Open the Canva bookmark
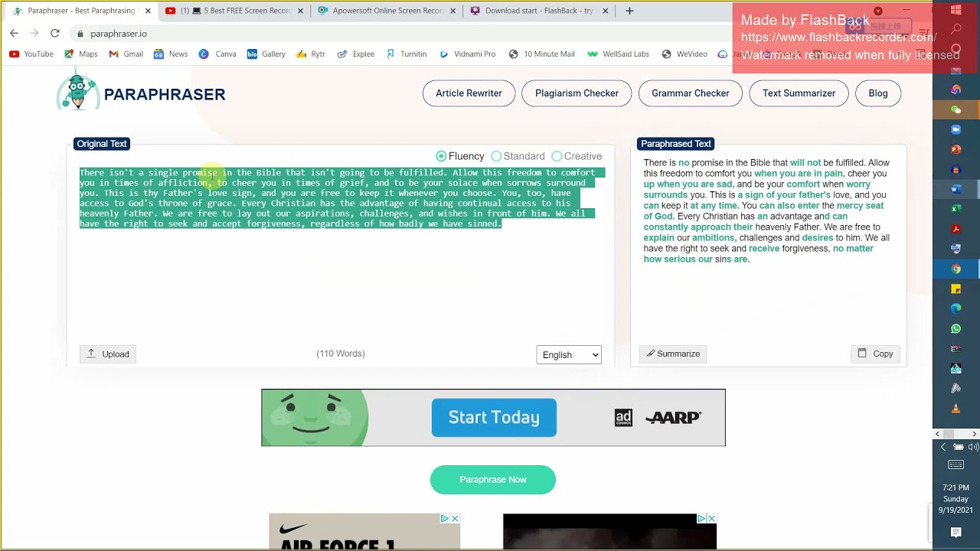Viewport: 980px width, 551px height. 217,54
